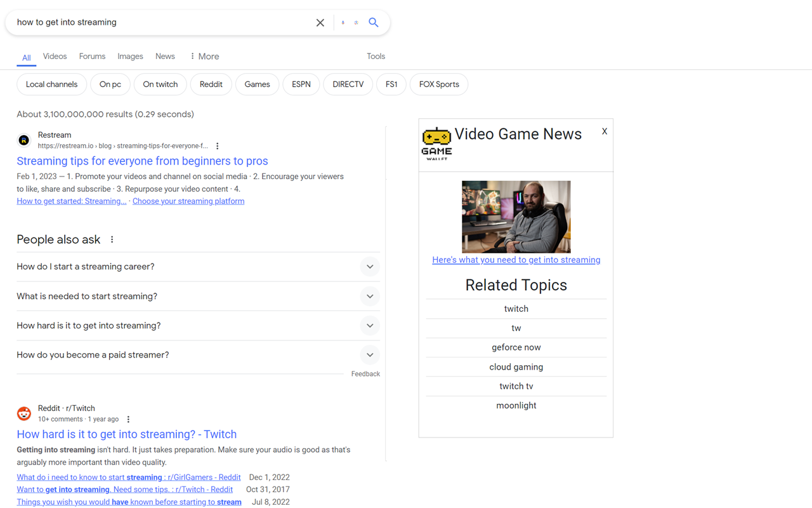812x508 pixels.
Task: Select the Games filter chip
Action: point(257,84)
